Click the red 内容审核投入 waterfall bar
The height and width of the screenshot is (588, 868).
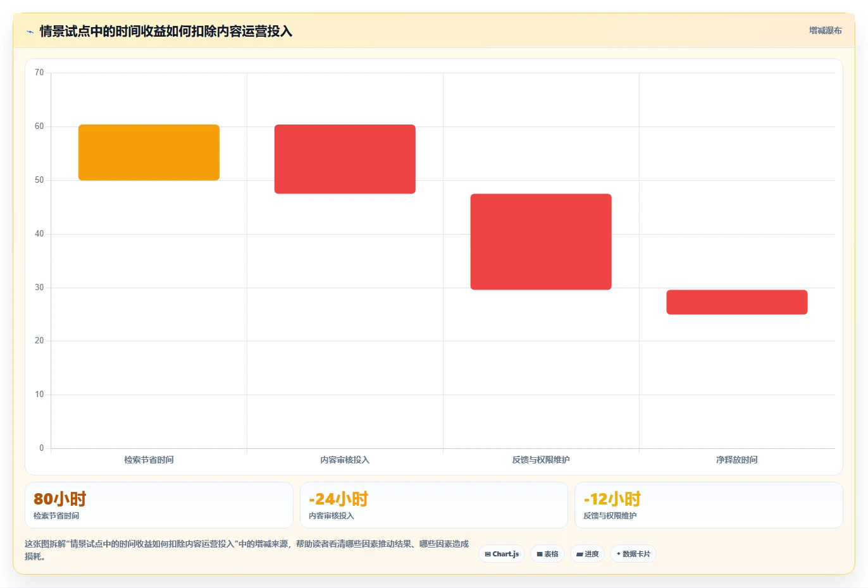(x=345, y=159)
